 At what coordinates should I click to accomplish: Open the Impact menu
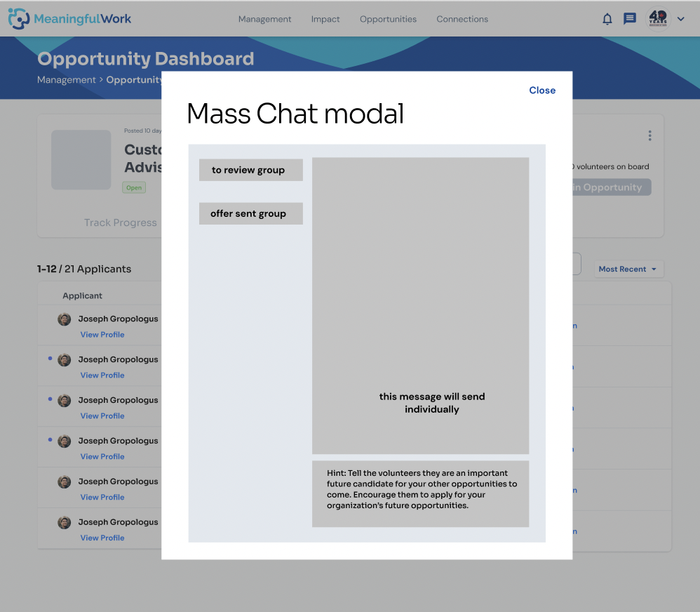325,19
